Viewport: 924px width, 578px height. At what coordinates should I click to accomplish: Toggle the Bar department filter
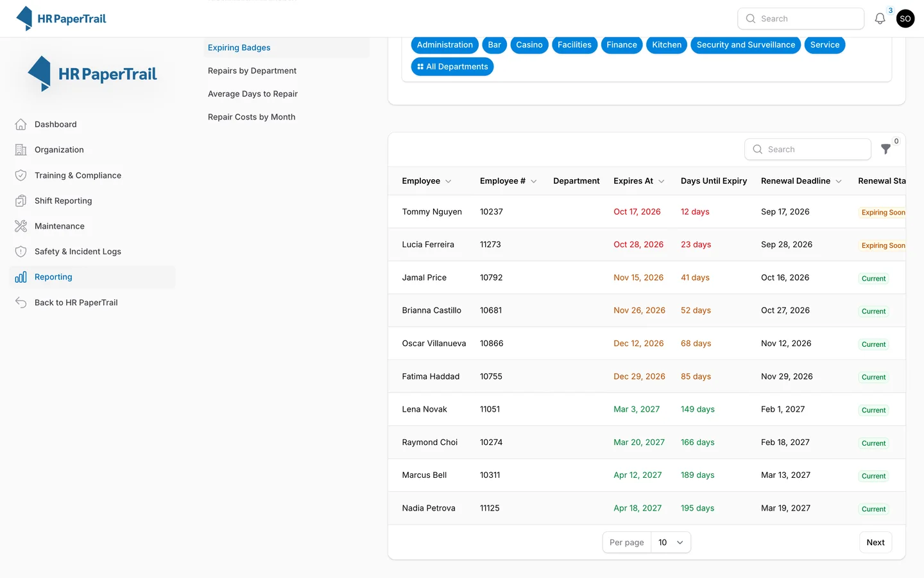[494, 45]
